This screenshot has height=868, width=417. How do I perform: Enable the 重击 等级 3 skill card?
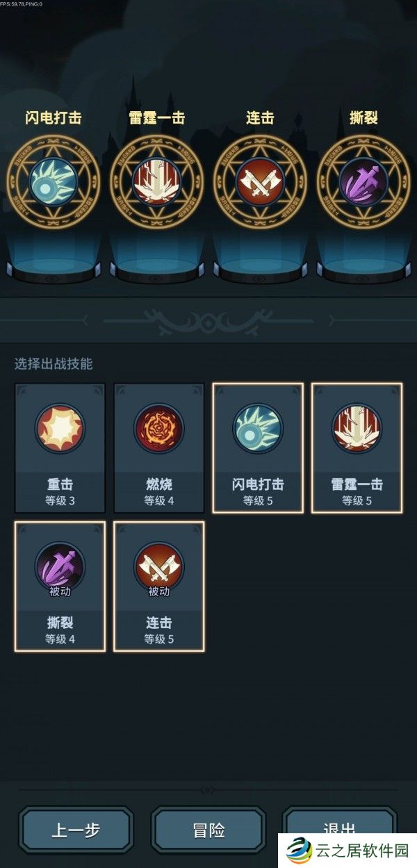tap(60, 448)
